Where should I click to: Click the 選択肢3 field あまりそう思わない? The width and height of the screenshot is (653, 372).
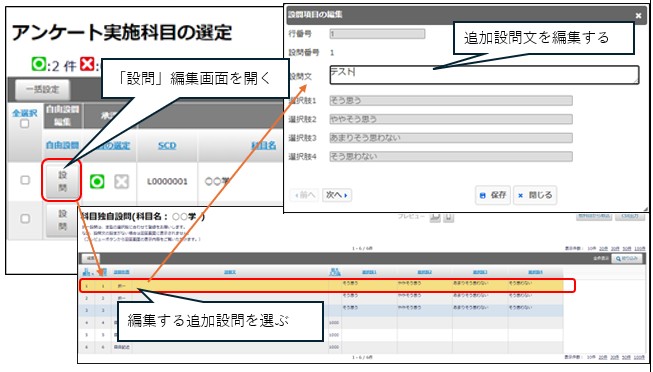click(451, 137)
